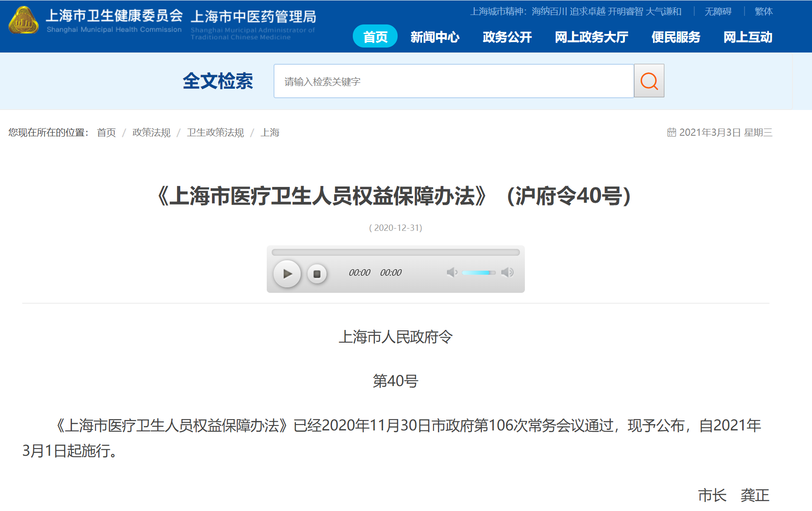Click the calendar icon beside the date
The height and width of the screenshot is (511, 812).
coord(672,132)
